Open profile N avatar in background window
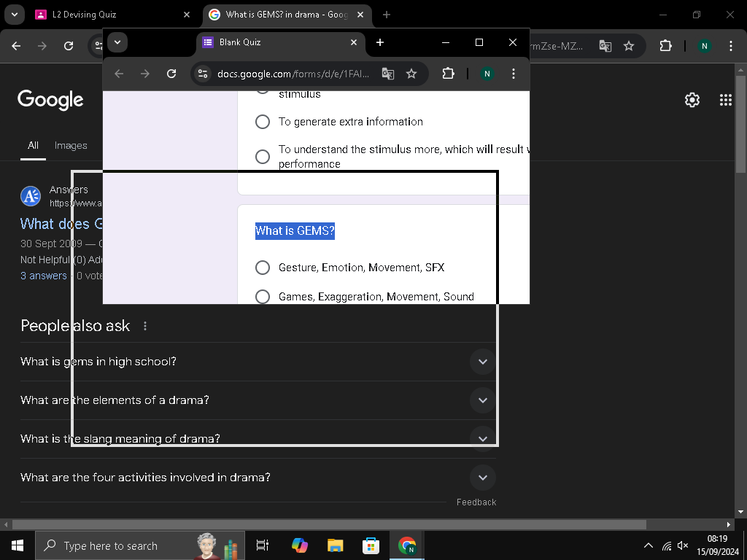This screenshot has height=560, width=747. click(x=704, y=46)
